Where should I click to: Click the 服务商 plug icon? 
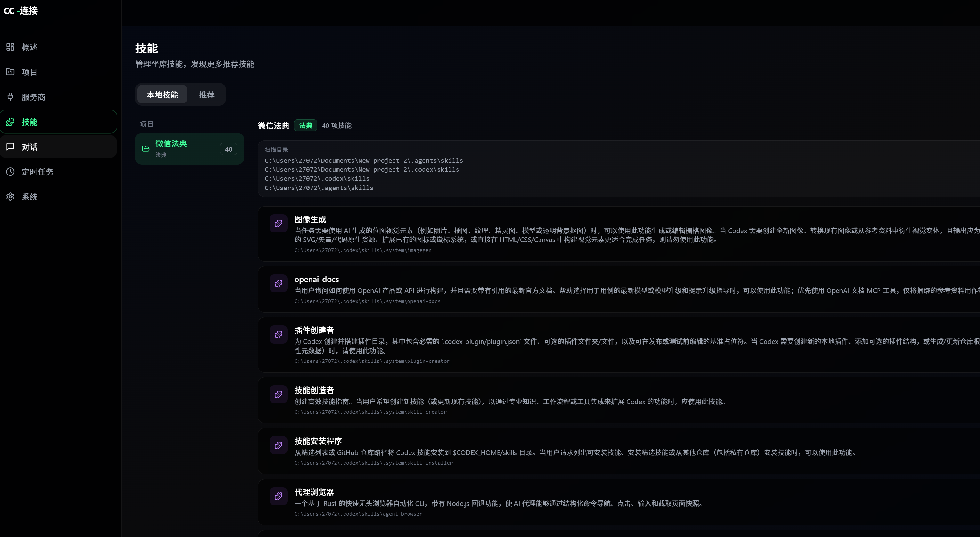(x=10, y=97)
